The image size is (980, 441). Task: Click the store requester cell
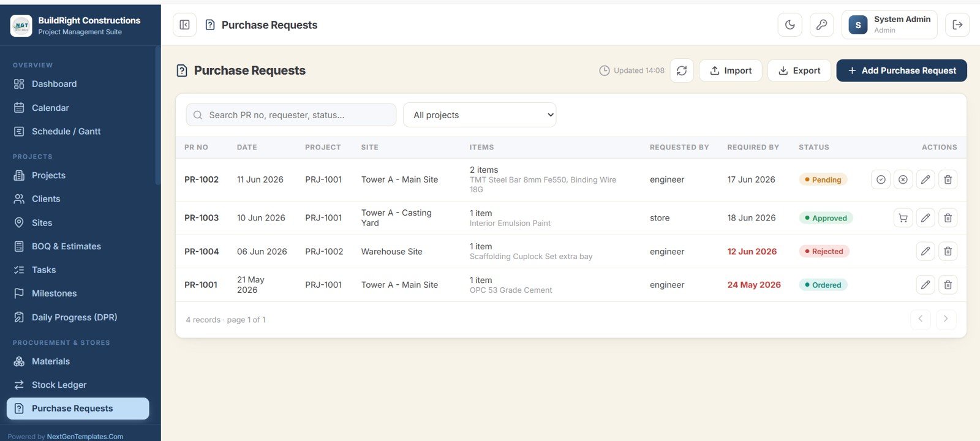tap(660, 218)
